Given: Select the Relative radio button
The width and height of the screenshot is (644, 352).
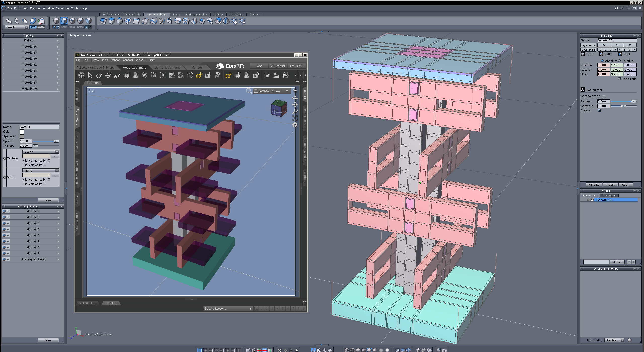Looking at the screenshot, I should click(x=619, y=61).
